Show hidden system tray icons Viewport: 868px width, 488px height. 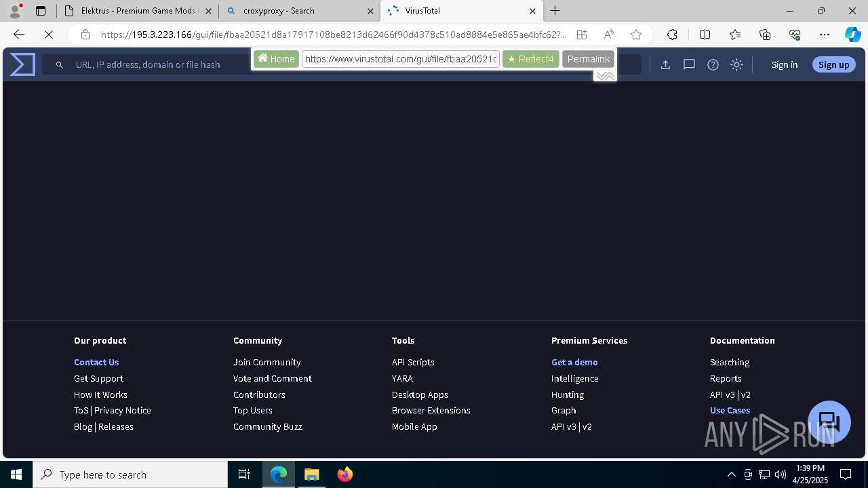point(731,474)
